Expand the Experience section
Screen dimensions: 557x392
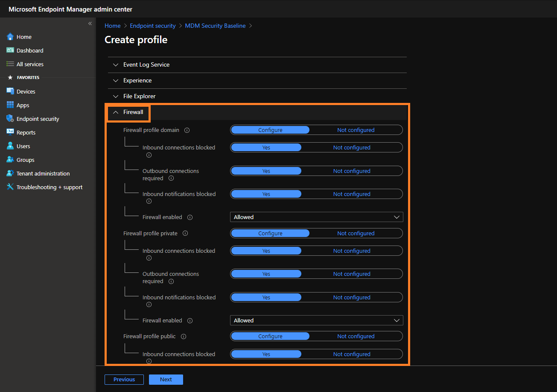click(257, 81)
